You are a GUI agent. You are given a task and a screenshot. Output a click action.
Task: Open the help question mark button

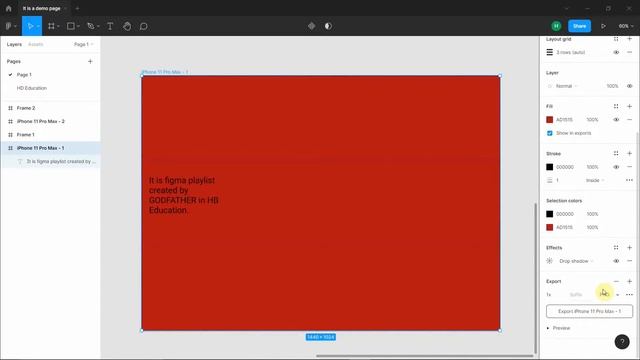(x=622, y=342)
